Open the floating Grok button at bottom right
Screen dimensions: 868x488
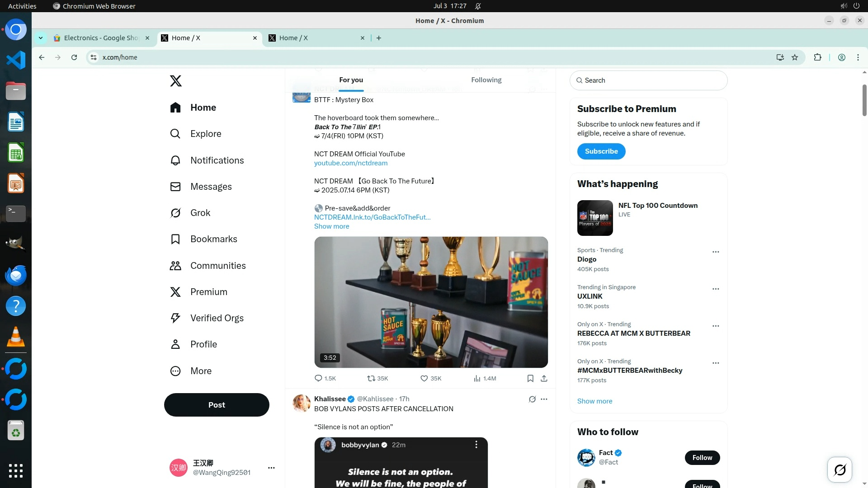point(840,470)
